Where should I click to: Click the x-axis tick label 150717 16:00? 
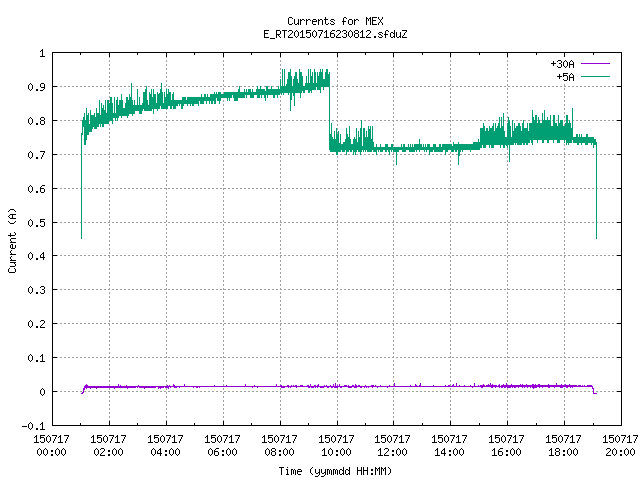click(507, 446)
